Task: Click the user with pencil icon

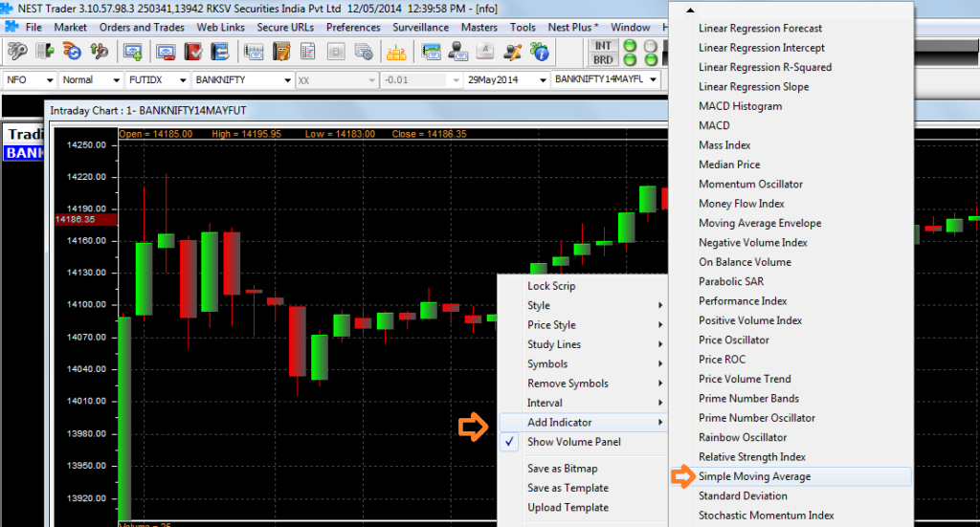Action: pyautogui.click(x=514, y=52)
